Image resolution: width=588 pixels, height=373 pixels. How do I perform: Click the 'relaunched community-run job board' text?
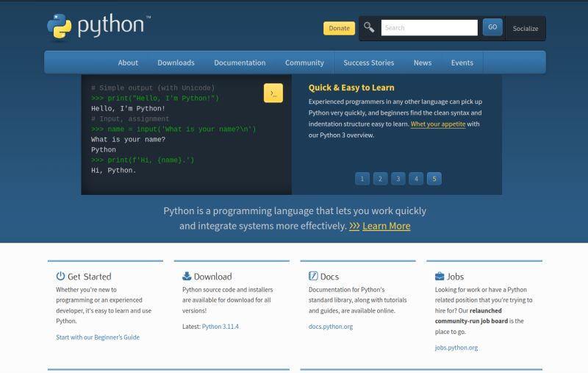(471, 316)
